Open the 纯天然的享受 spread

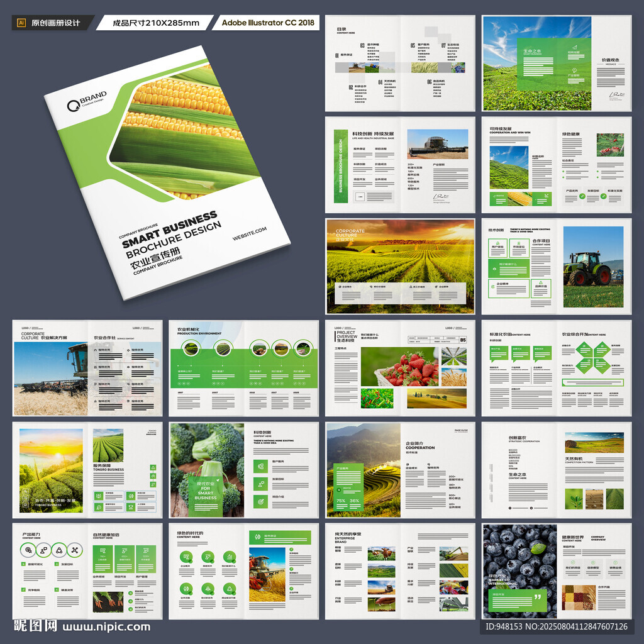[x=400, y=571]
